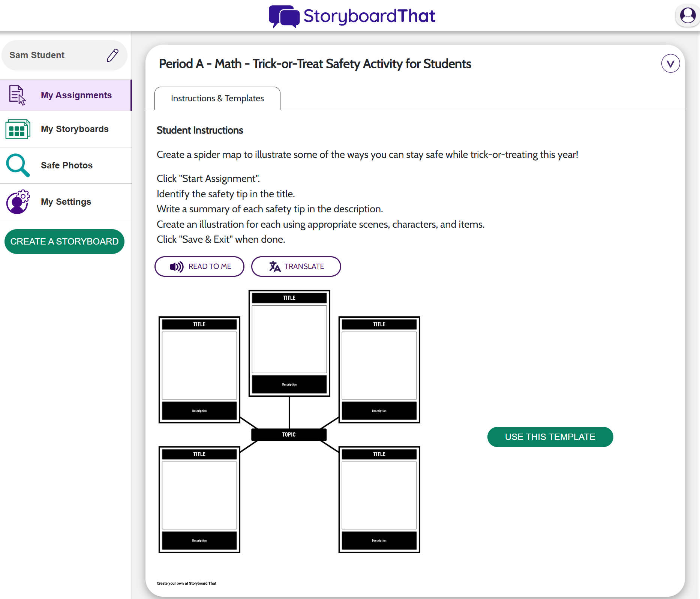Click the Safe Photos magnifier icon
Screen dimensions: 700x599
pos(18,165)
